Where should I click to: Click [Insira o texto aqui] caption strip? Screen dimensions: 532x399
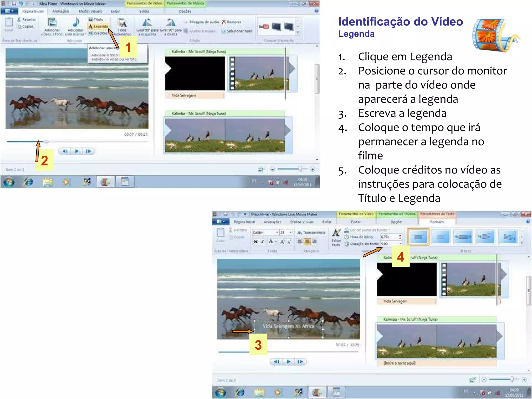pos(437,363)
